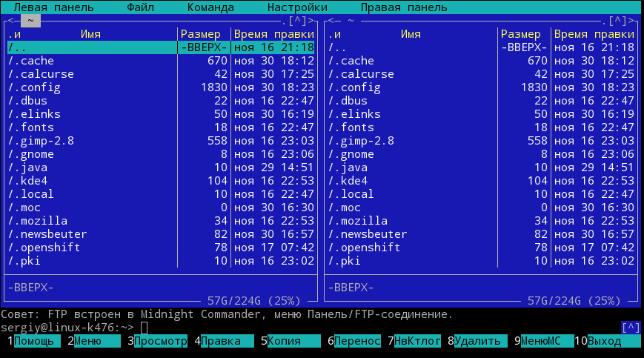Click the 5 Копия function key button
Viewport: 644px width, 358px height.
291,341
